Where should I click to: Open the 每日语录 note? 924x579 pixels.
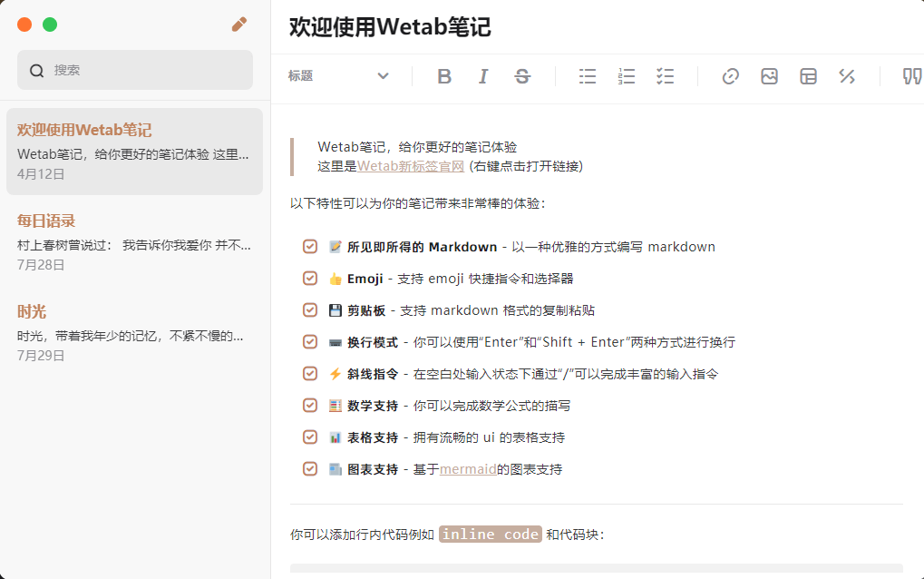134,240
